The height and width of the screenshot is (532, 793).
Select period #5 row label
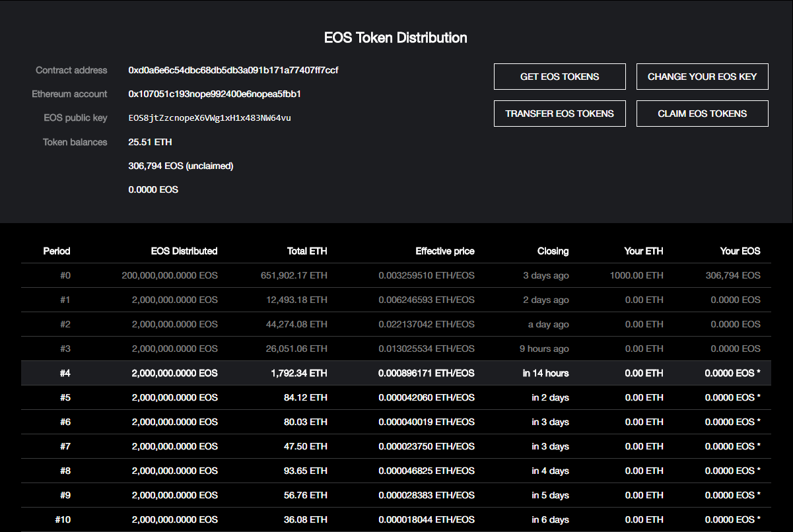click(65, 397)
